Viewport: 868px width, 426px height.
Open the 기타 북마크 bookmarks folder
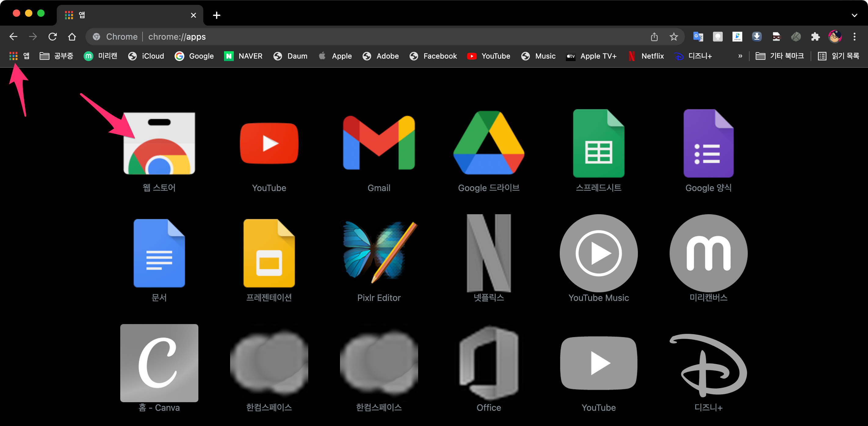pyautogui.click(x=780, y=56)
